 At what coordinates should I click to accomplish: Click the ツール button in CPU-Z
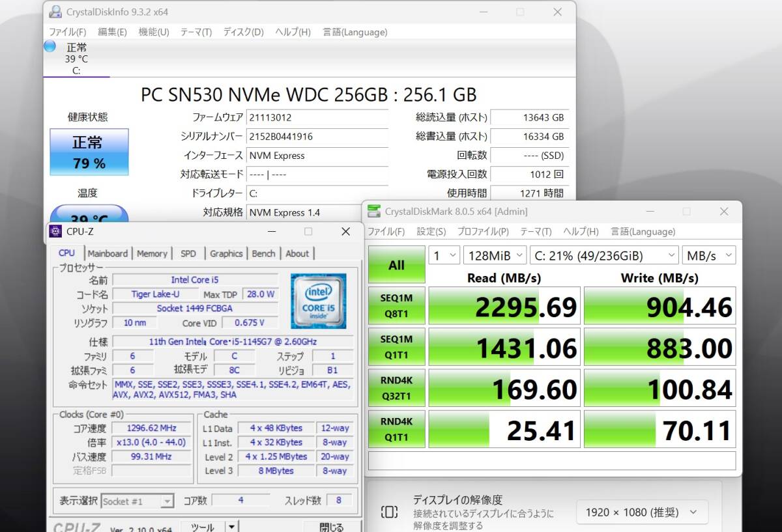point(203,527)
